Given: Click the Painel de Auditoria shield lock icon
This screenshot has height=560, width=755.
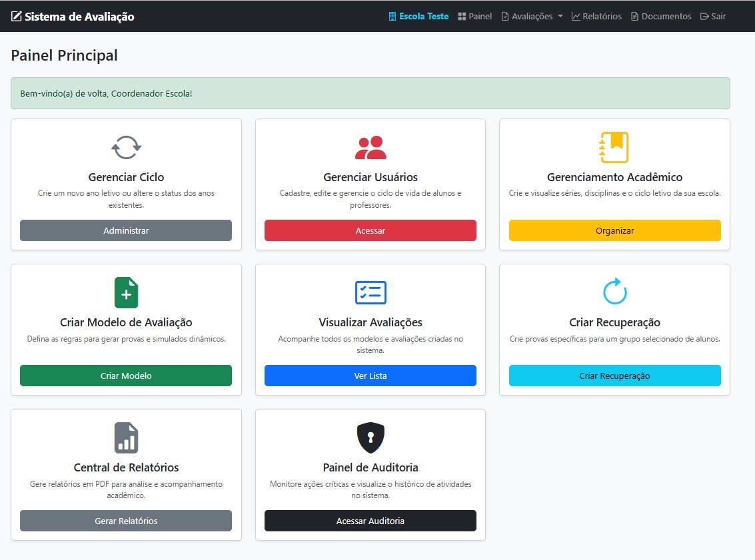Looking at the screenshot, I should click(x=371, y=437).
